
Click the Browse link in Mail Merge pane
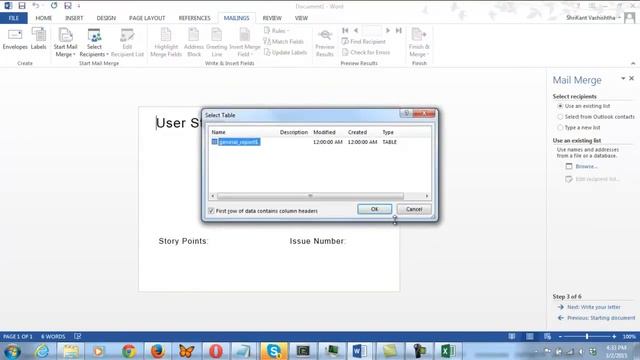586,167
